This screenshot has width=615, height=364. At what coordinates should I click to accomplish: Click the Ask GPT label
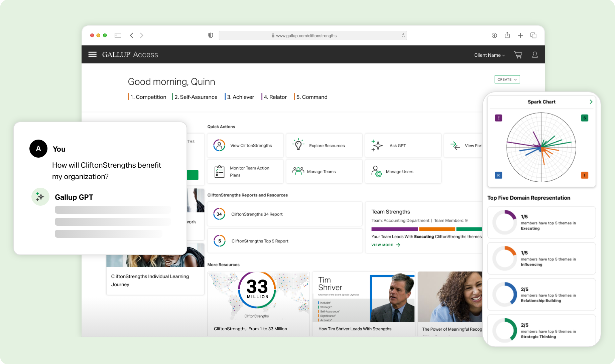[x=398, y=146]
